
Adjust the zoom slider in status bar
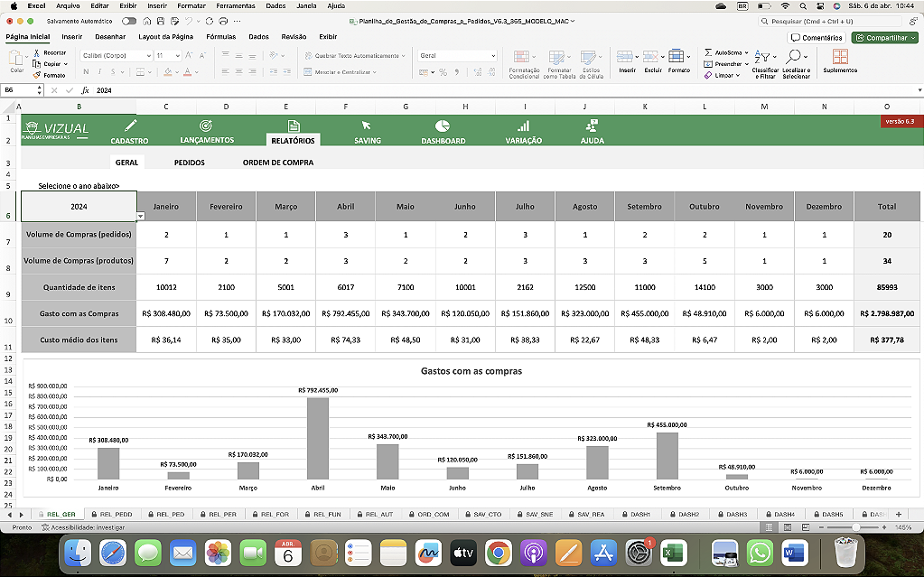pos(855,527)
